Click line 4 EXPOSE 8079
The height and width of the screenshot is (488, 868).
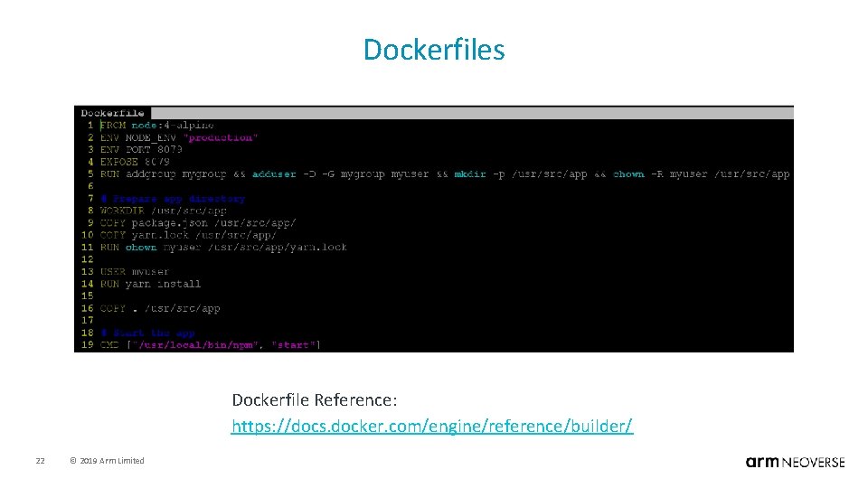[135, 162]
